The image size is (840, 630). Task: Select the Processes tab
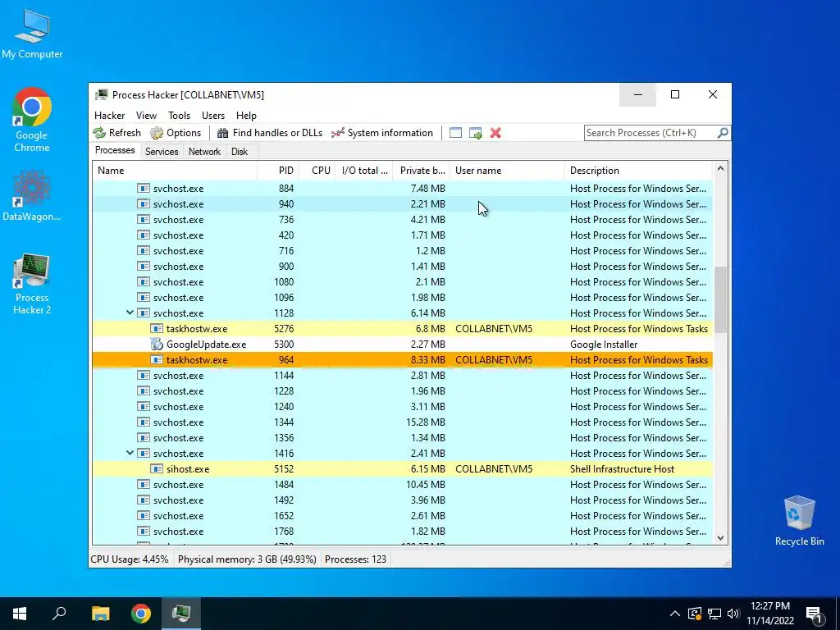click(115, 150)
